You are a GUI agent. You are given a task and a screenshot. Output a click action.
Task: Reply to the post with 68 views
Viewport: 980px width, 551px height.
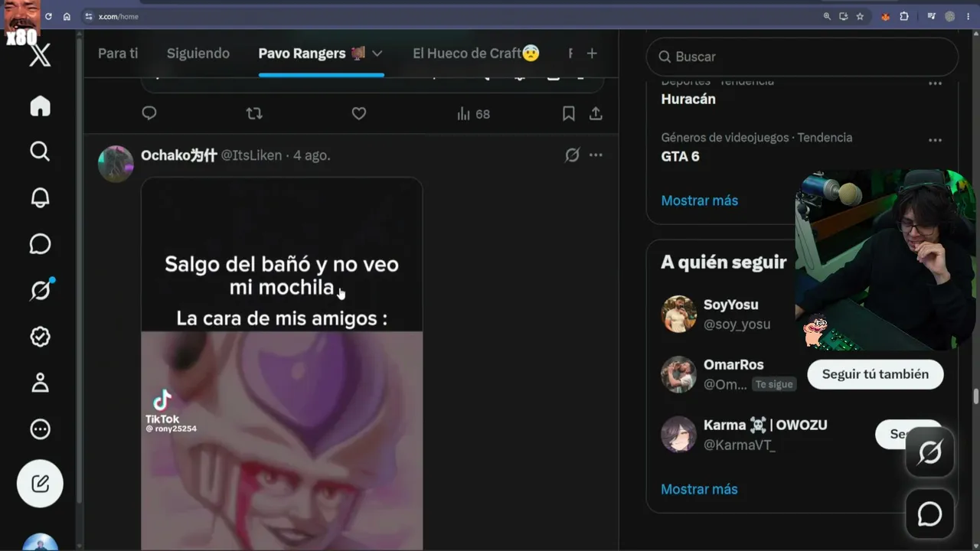pyautogui.click(x=149, y=113)
